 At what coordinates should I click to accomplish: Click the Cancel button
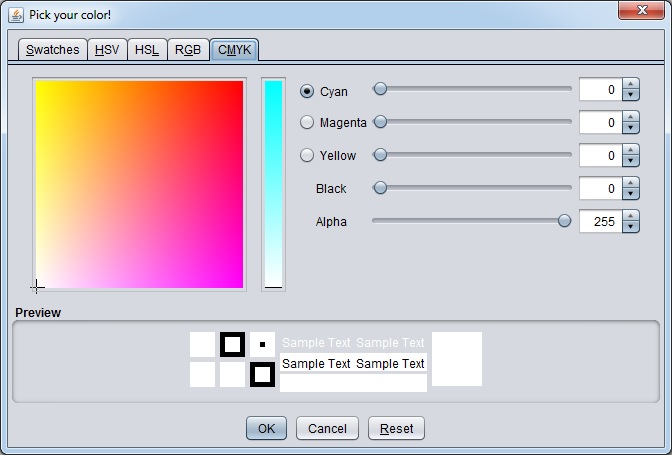pos(327,428)
